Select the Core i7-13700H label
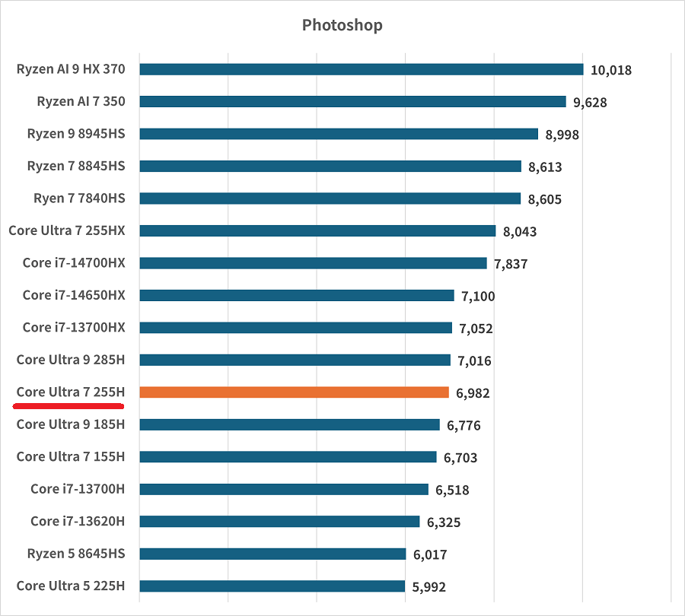The width and height of the screenshot is (685, 616). click(78, 489)
